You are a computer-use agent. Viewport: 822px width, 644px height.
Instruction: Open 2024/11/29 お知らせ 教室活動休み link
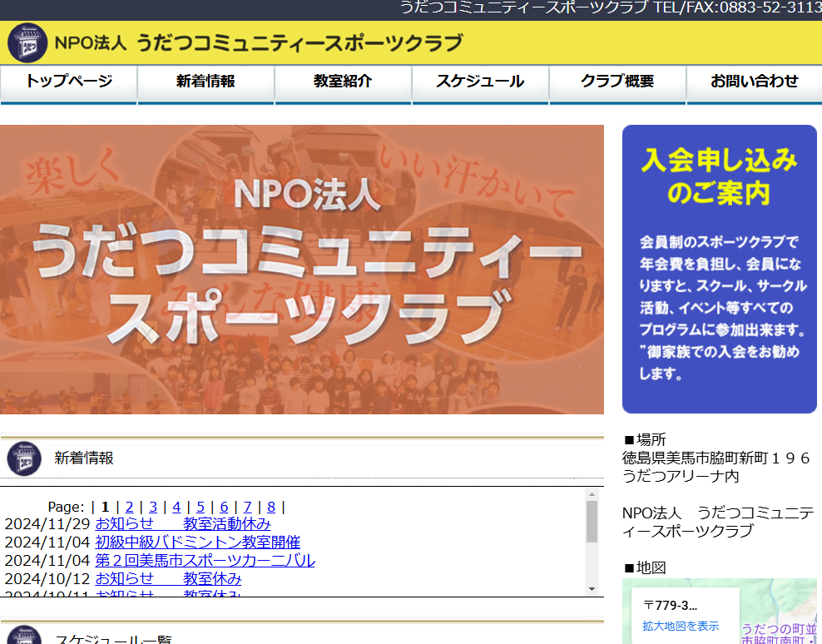183,524
